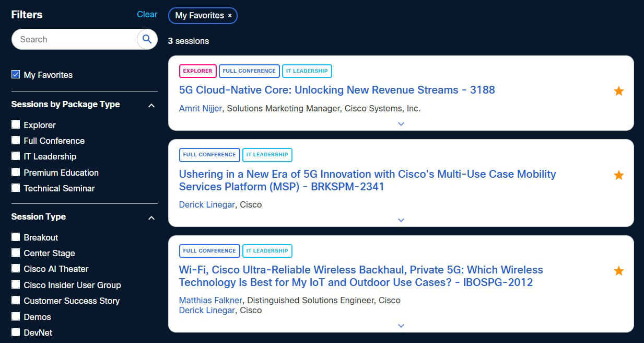
Task: Collapse the Session Type section
Action: point(151,218)
